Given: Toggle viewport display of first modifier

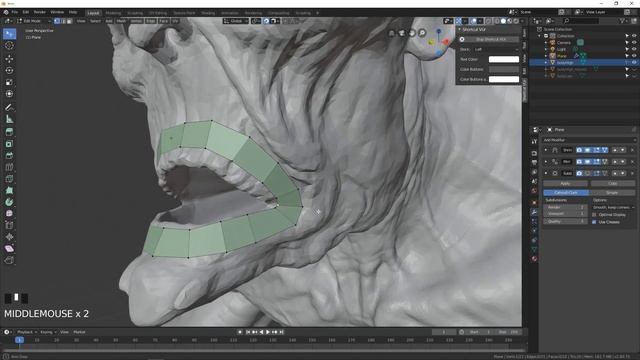Looking at the screenshot, I should [587, 150].
